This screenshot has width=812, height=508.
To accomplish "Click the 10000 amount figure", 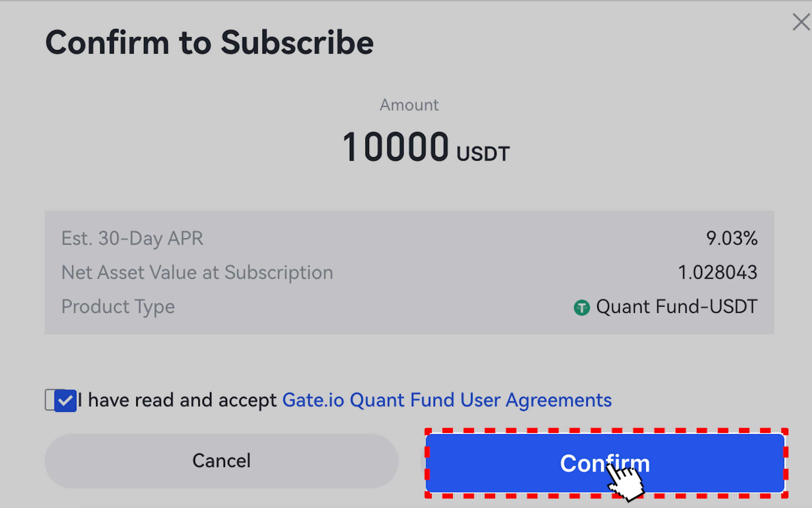I will tap(395, 147).
